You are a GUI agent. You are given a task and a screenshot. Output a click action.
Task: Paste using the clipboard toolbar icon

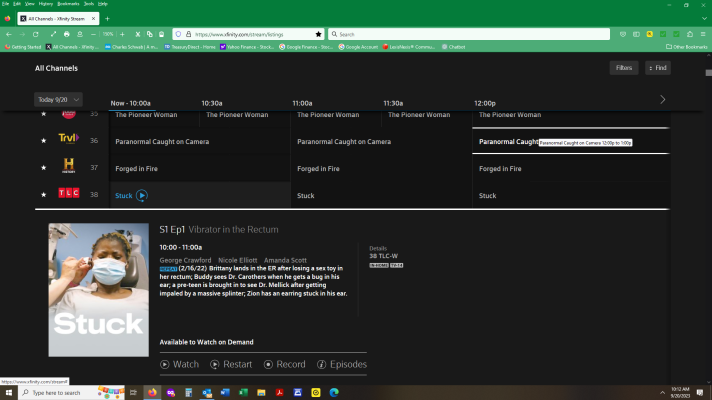(162, 34)
